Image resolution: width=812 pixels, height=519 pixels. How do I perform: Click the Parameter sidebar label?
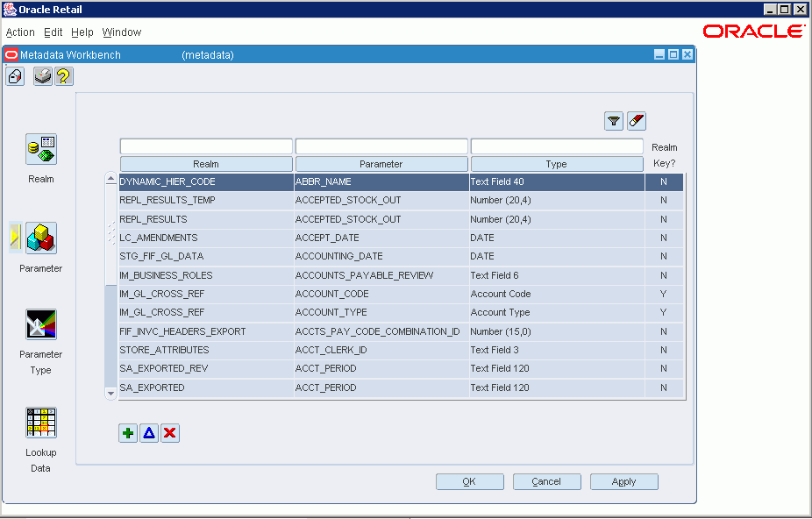(x=41, y=268)
